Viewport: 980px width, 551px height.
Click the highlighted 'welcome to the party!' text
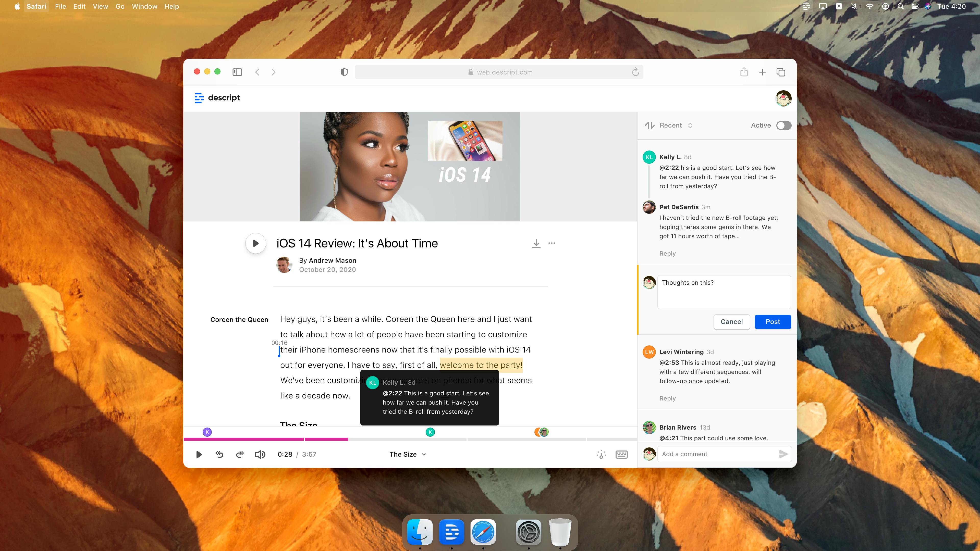(x=481, y=365)
